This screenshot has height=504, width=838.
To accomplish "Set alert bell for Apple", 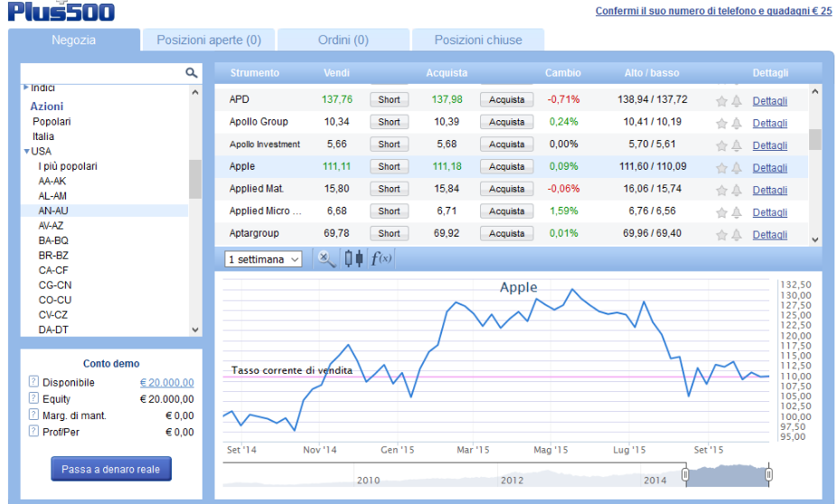I will [737, 168].
